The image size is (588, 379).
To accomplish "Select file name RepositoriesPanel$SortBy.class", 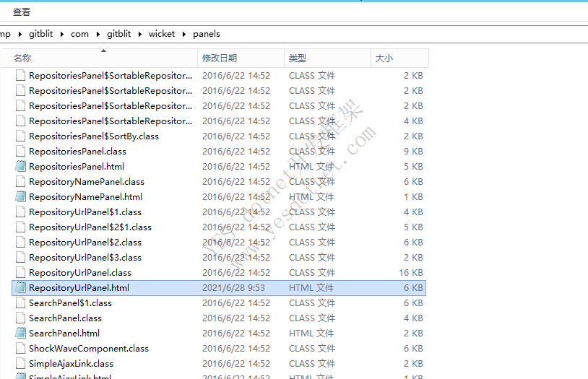I will [x=94, y=136].
